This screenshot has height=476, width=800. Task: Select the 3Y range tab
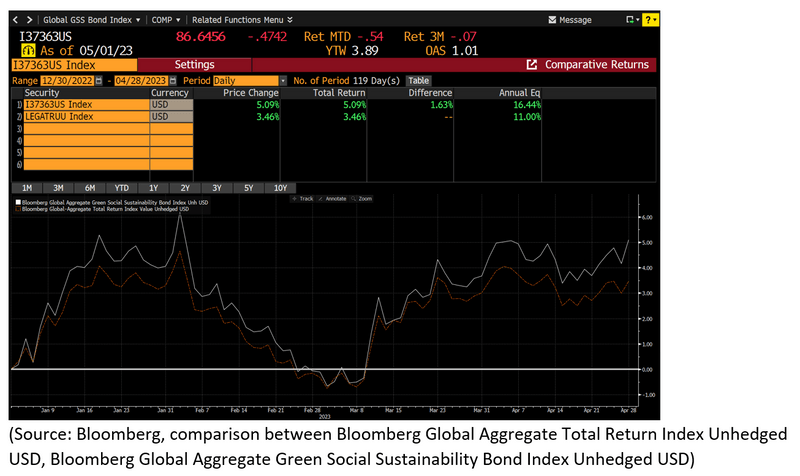(x=217, y=188)
